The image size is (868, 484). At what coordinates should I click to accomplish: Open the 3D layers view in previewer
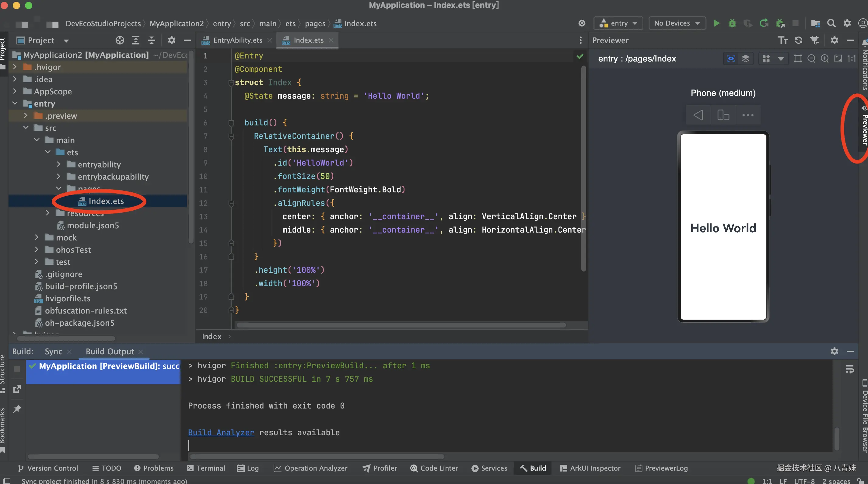[x=745, y=59]
